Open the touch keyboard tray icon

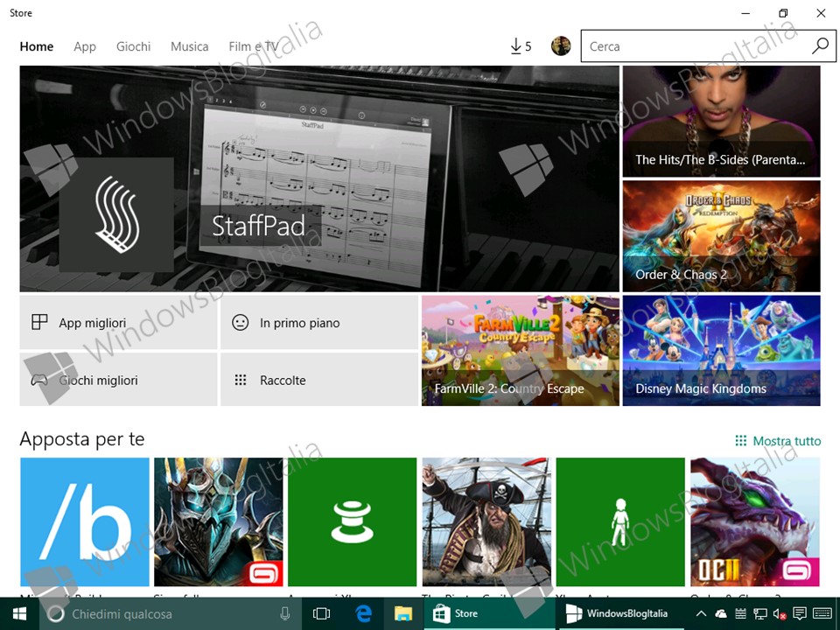pos(822,614)
